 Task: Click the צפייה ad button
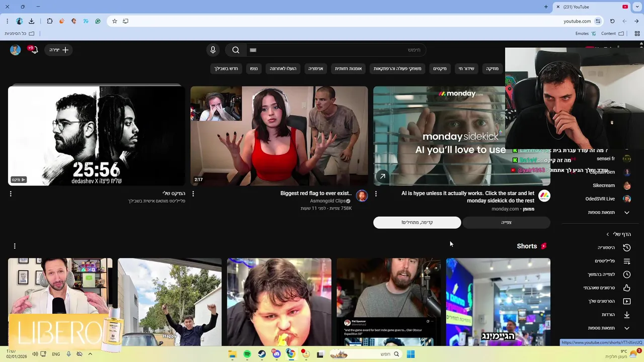pyautogui.click(x=506, y=222)
